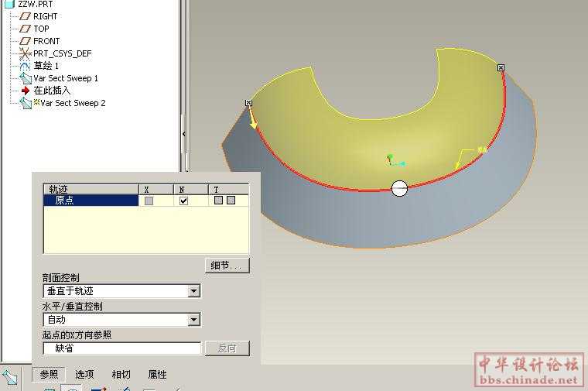The image size is (588, 391).
Task: Select the TOP datum plane
Action: coord(35,29)
